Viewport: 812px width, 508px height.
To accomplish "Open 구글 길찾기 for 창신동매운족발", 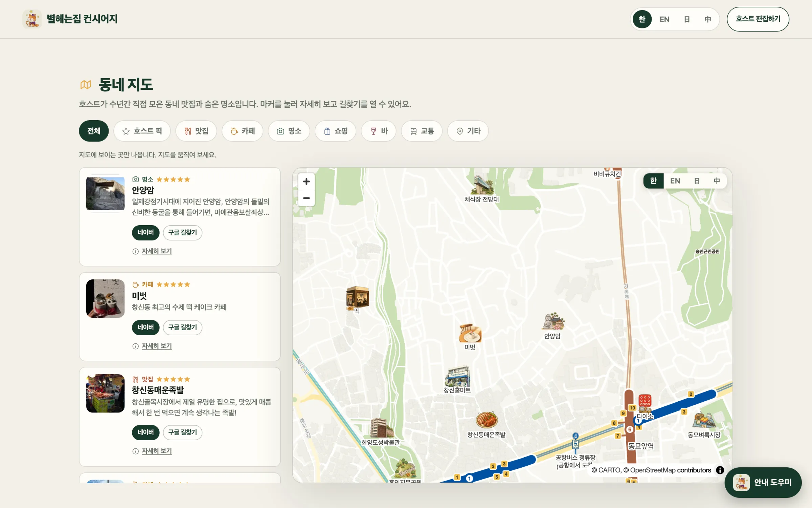I will pos(183,432).
